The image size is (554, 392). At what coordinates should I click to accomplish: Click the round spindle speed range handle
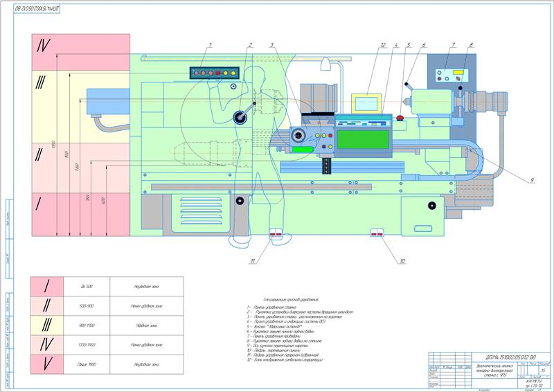pos(240,117)
